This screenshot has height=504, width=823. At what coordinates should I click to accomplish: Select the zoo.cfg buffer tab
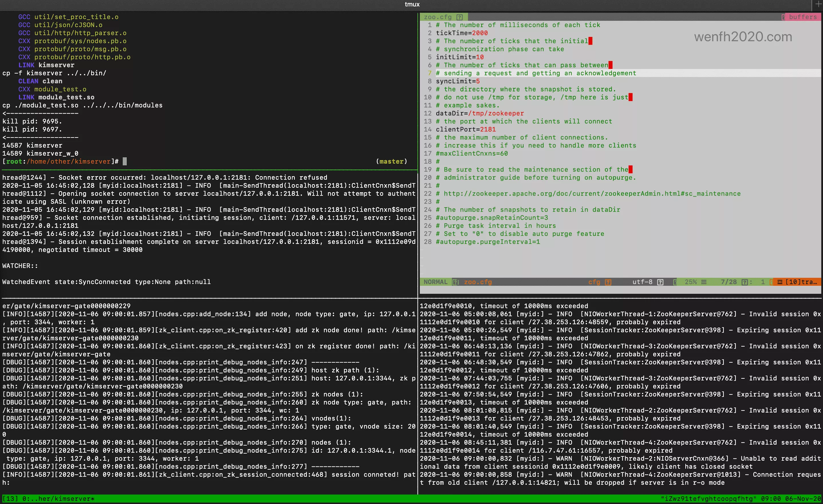(x=438, y=17)
